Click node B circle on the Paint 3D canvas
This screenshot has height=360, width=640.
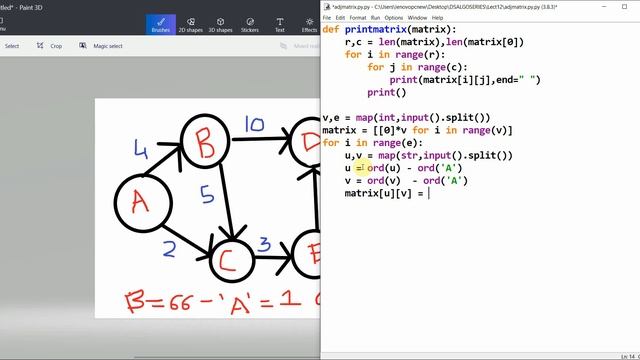click(205, 141)
